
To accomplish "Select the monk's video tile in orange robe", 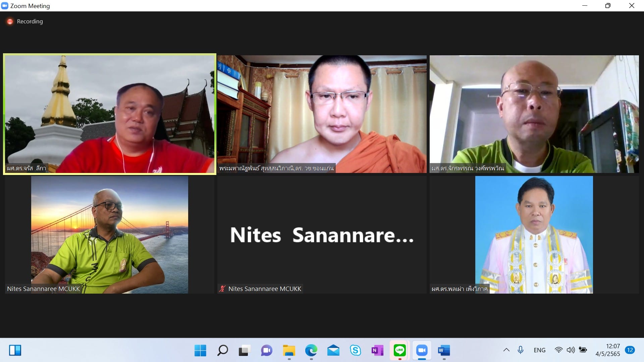I will (x=322, y=114).
